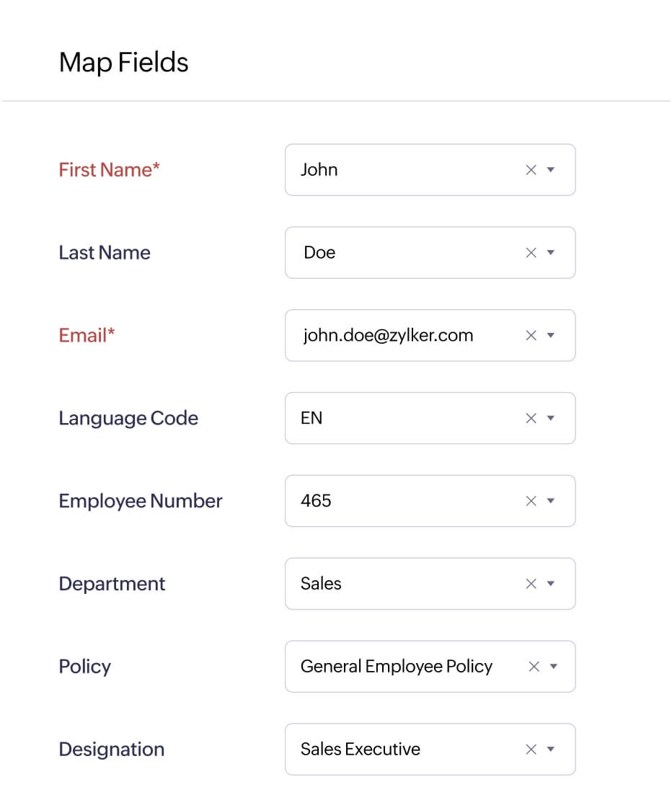Open the Last Name dropdown arrow
Screen dimensions: 672x800
[551, 253]
